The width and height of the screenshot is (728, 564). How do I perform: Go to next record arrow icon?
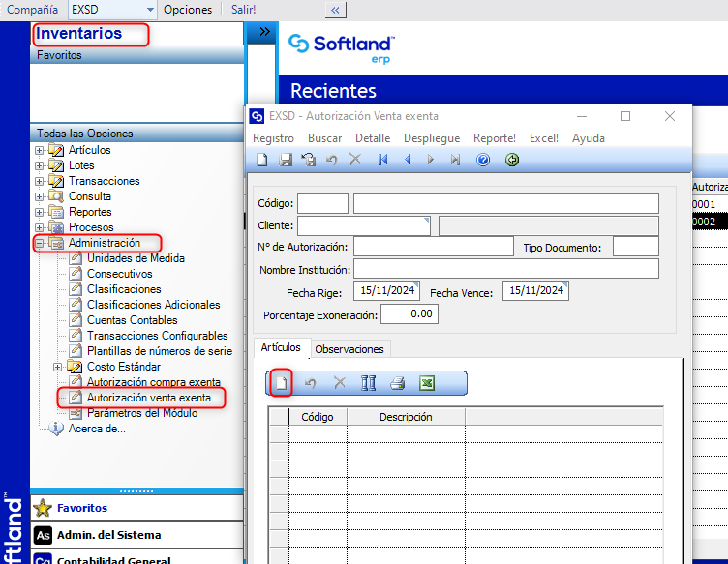(431, 160)
